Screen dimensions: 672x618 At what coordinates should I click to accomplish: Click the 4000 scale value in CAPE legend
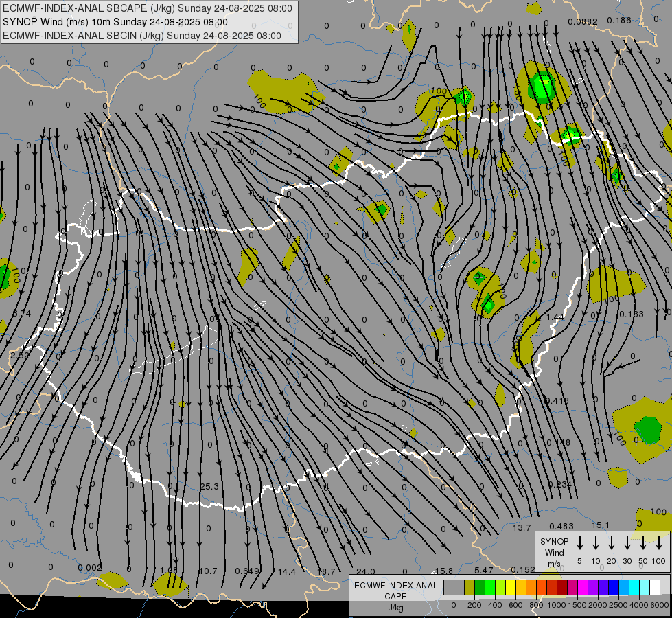[x=639, y=605]
